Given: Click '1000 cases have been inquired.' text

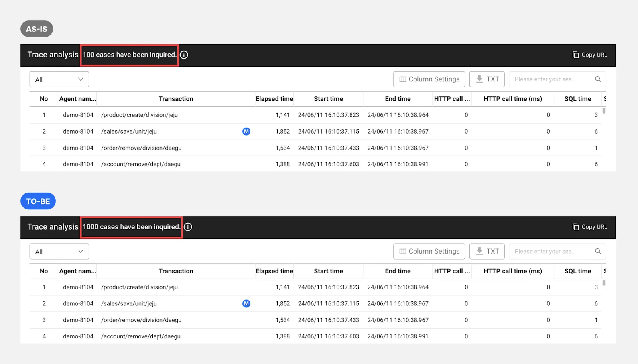Looking at the screenshot, I should point(132,227).
